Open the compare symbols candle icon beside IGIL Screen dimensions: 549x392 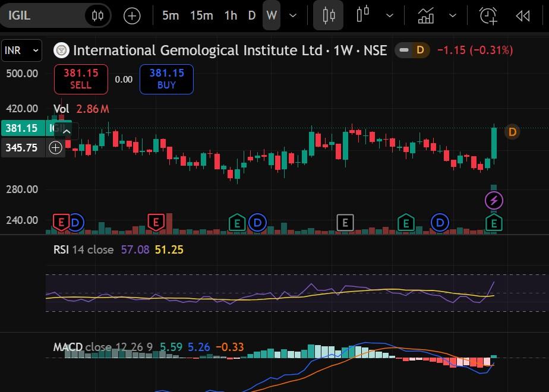(x=97, y=16)
